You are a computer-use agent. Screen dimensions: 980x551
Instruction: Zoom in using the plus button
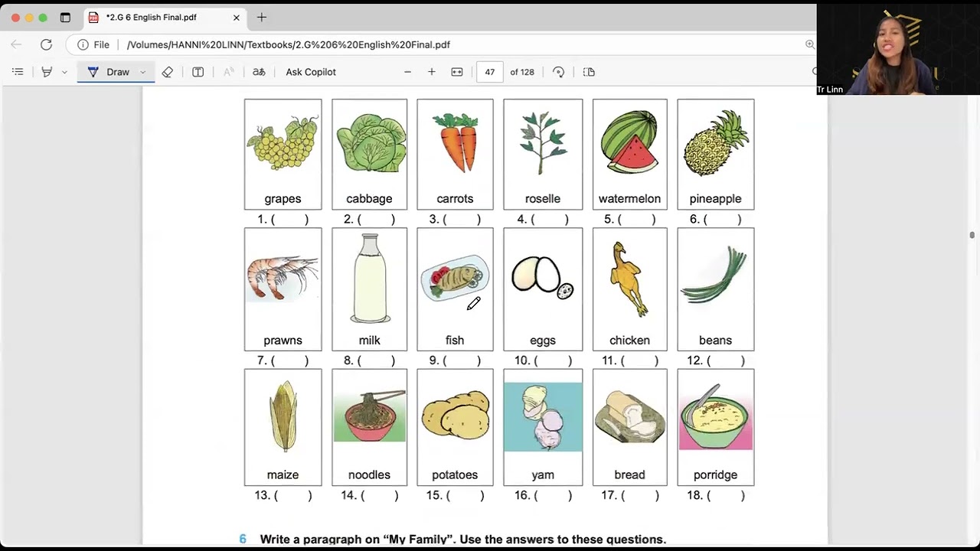(x=432, y=72)
